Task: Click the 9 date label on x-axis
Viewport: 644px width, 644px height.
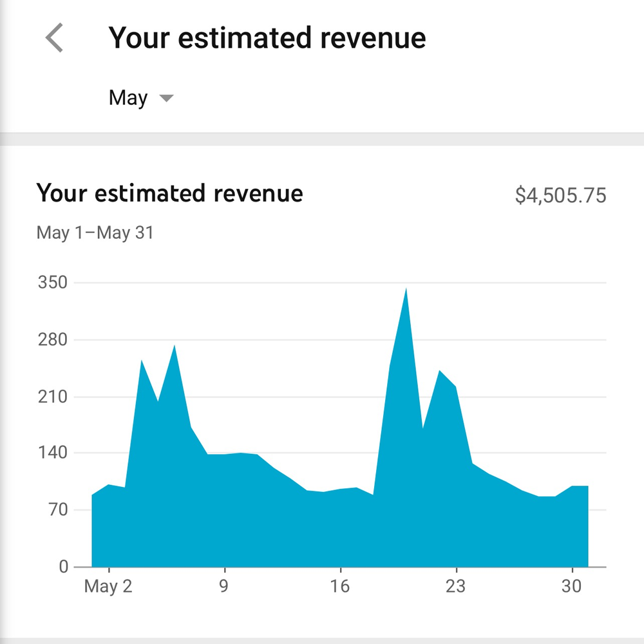Action: click(224, 587)
